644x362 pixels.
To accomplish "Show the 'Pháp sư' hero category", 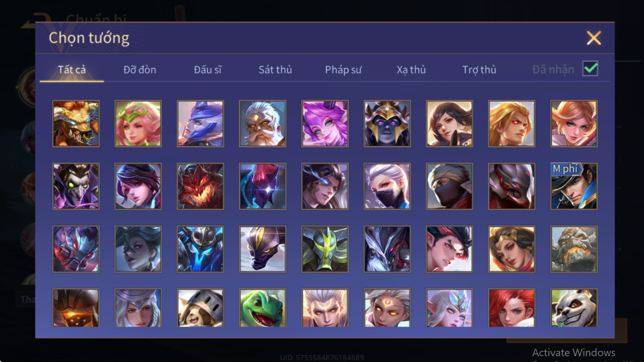I will point(343,69).
